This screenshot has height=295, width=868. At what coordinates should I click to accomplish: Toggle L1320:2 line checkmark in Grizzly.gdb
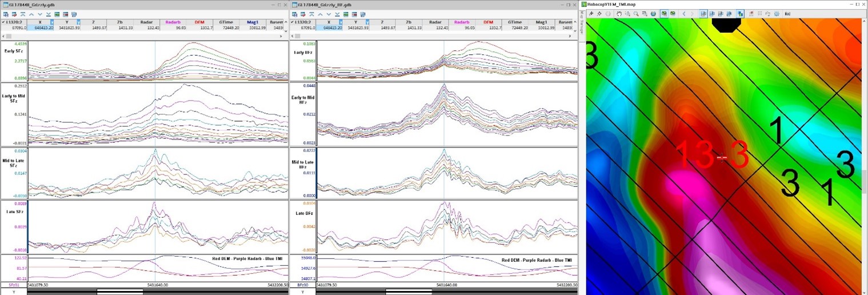pyautogui.click(x=3, y=22)
